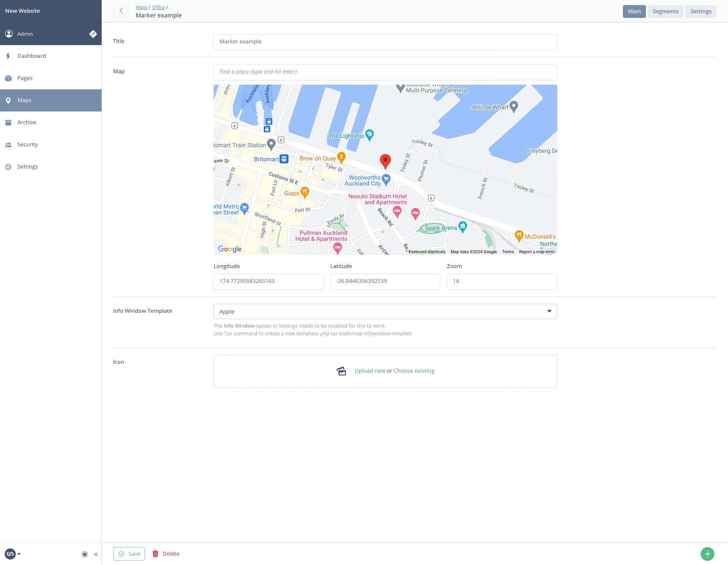Click the Britomart Train Station pin

coord(271,144)
